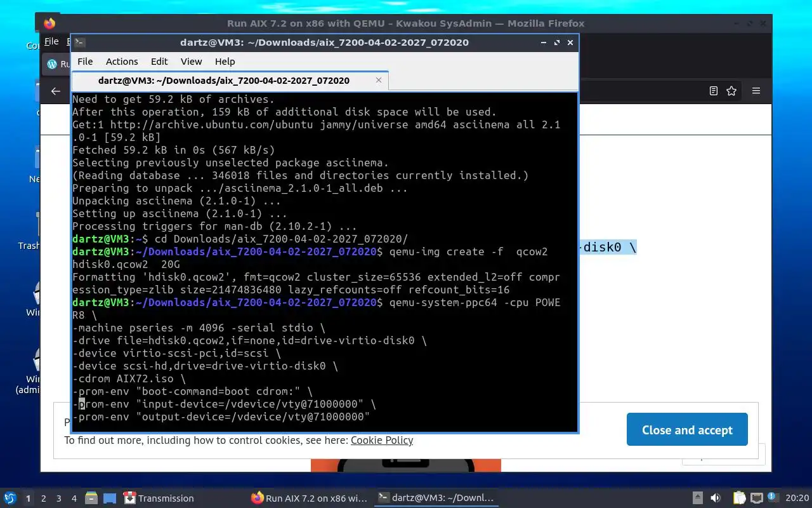Minimize the terminal window
Image resolution: width=812 pixels, height=508 pixels.
coord(544,43)
